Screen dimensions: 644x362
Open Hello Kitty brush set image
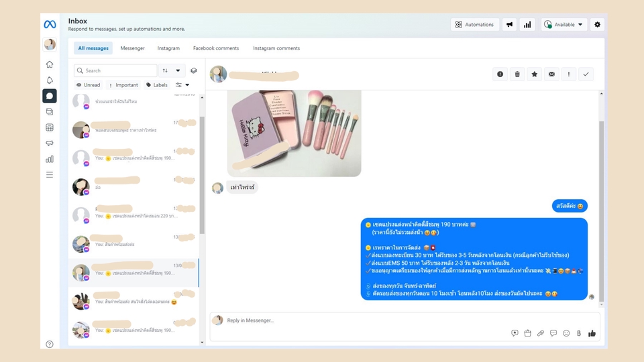coord(294,133)
